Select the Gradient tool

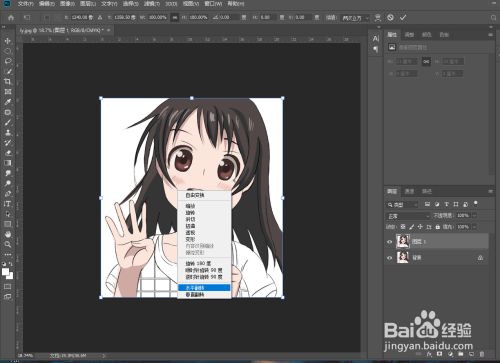coord(8,163)
